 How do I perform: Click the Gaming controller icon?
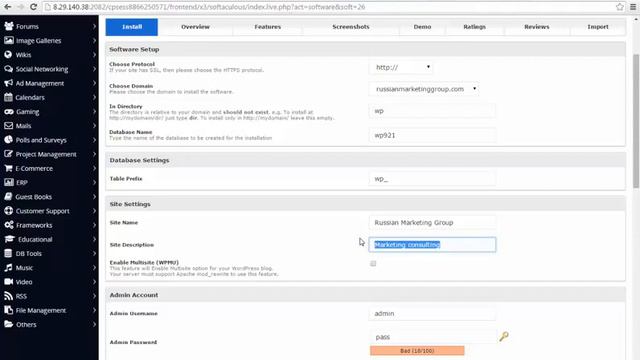(x=9, y=111)
